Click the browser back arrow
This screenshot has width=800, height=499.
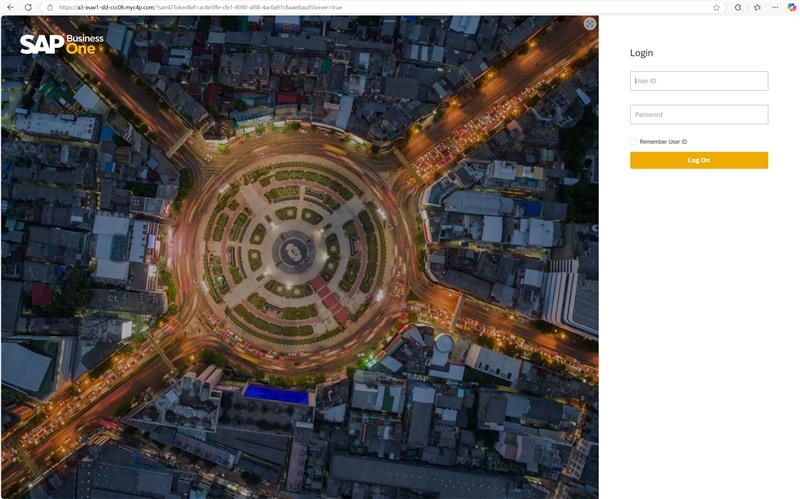pos(11,7)
